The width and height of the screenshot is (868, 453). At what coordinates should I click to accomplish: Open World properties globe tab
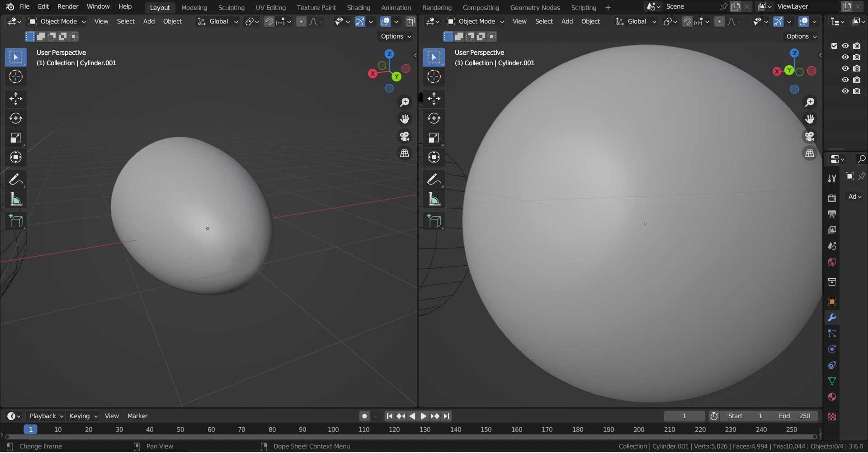[832, 262]
